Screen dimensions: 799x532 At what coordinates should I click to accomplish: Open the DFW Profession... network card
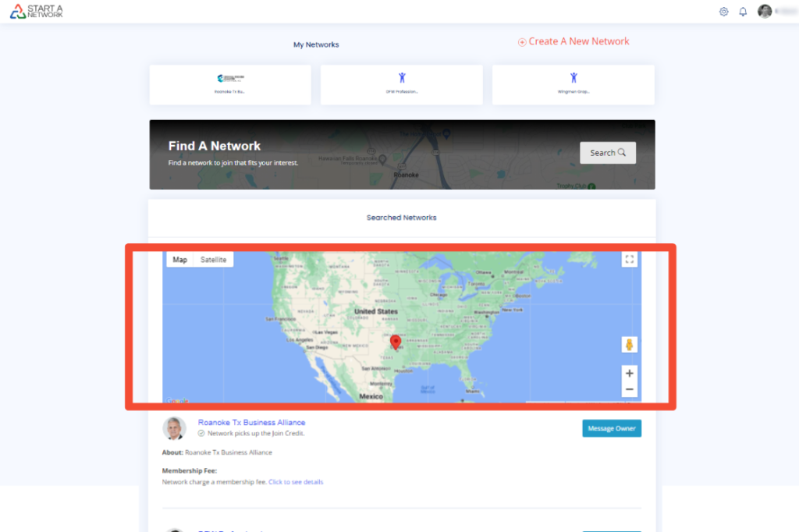pyautogui.click(x=401, y=84)
